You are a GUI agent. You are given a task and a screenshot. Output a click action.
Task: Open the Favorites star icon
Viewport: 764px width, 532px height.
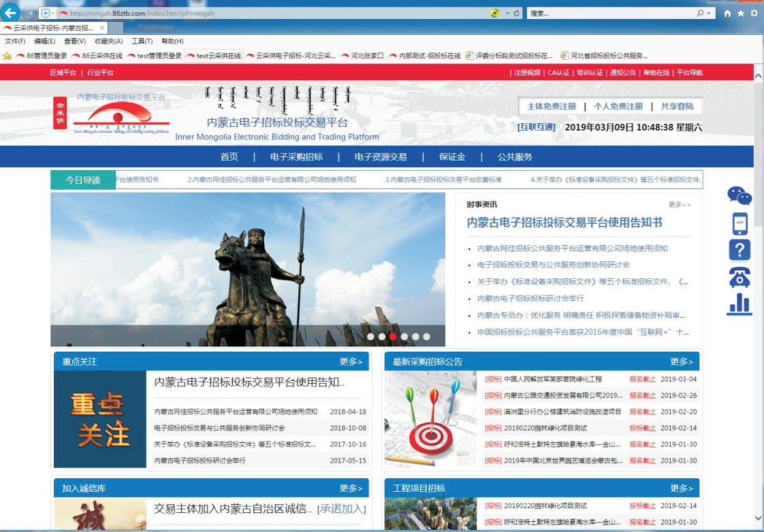pos(741,13)
